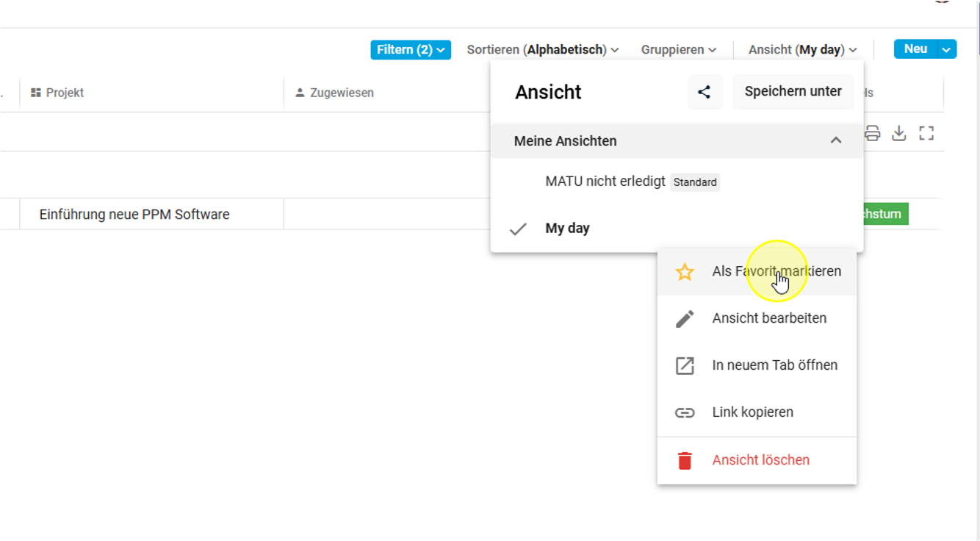Click the star icon for favorite
This screenshot has height=541, width=980.
point(685,272)
